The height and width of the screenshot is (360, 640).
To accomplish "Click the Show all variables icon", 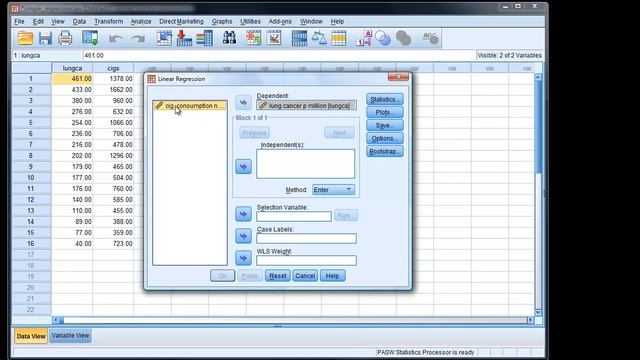I will pyautogui.click(x=403, y=38).
